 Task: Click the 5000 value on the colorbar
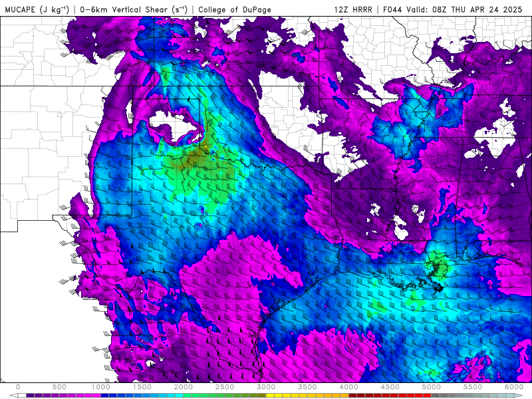click(x=432, y=387)
